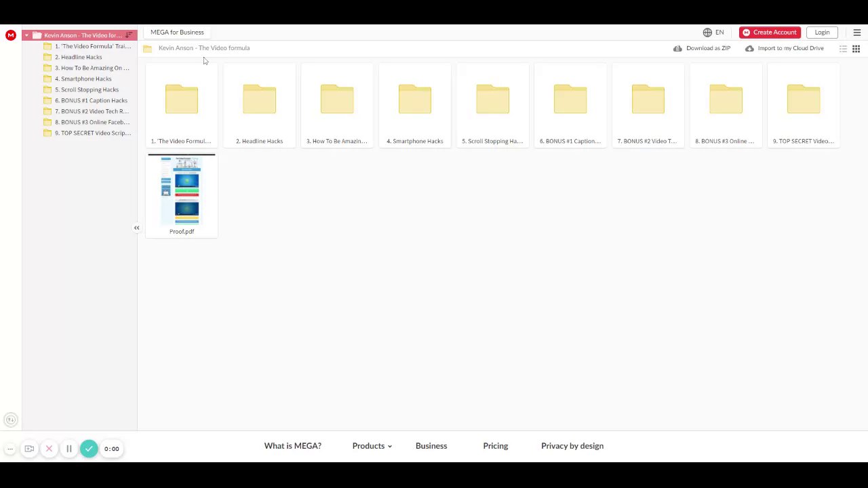The image size is (868, 488).
Task: Open grid folder 4. Smartphone Hacks
Action: click(x=414, y=105)
